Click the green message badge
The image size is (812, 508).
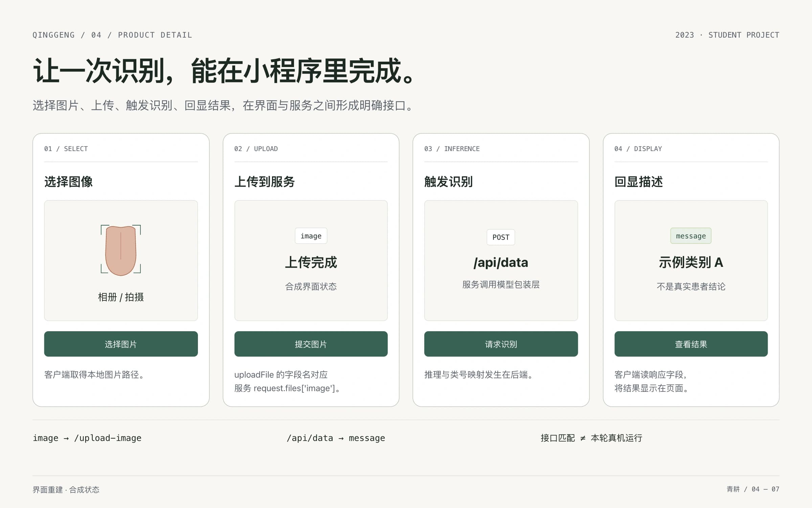click(x=691, y=236)
